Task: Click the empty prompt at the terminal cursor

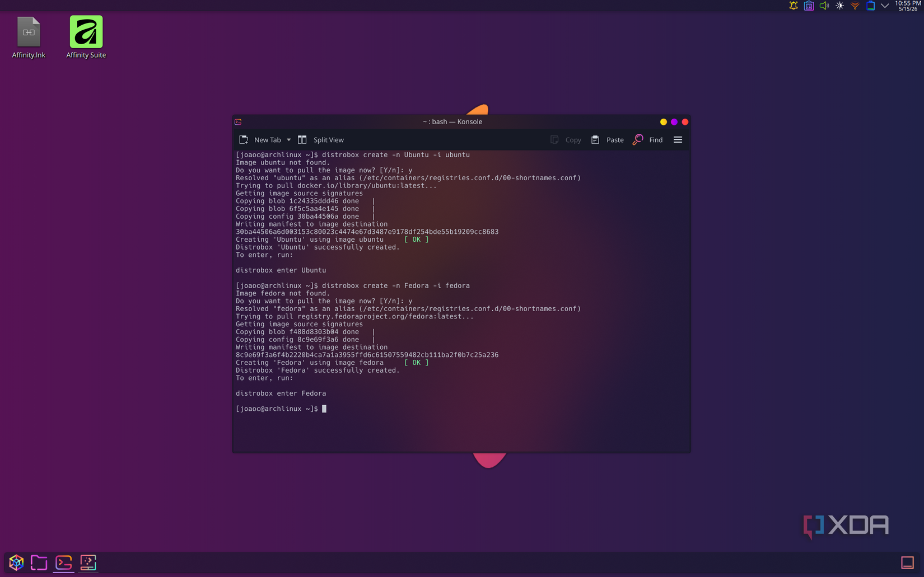Action: (x=324, y=409)
